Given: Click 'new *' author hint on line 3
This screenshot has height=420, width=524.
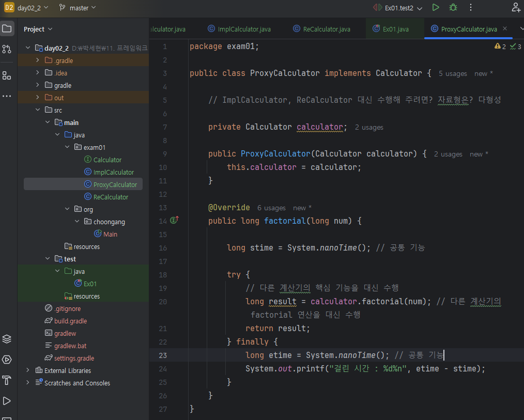Looking at the screenshot, I should click(483, 73).
